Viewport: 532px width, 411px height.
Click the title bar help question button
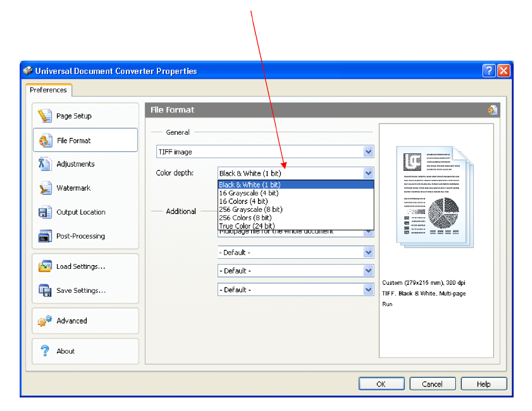tap(488, 71)
